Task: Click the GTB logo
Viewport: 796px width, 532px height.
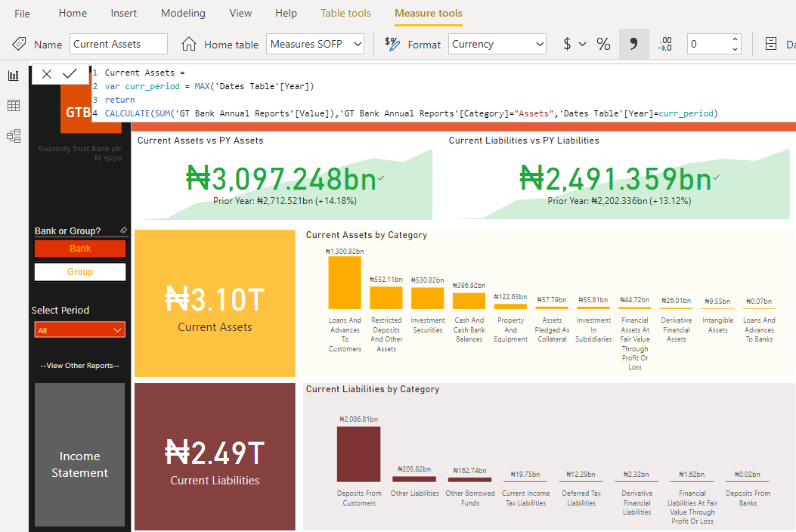Action: 78,112
